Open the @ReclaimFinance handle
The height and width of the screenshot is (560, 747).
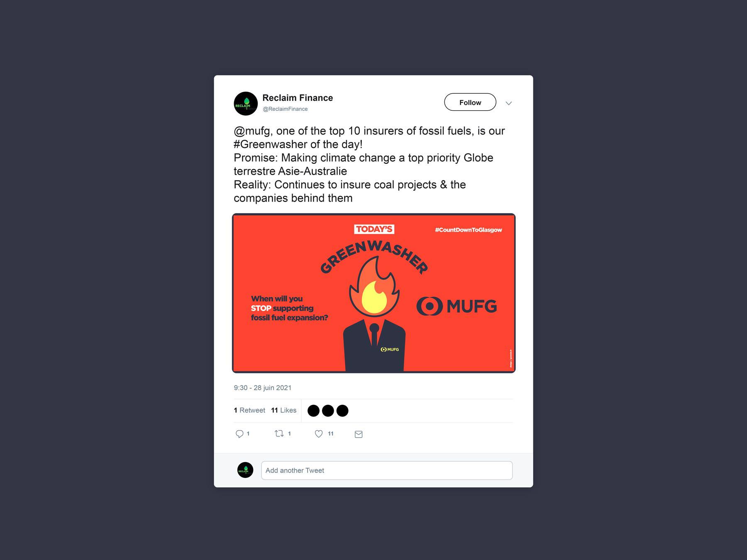(285, 109)
